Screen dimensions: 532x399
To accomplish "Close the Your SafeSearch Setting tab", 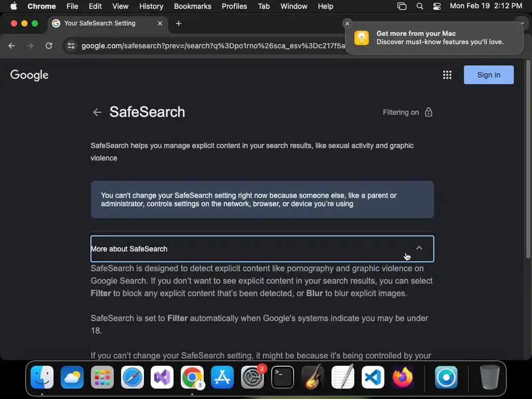I will click(x=160, y=23).
